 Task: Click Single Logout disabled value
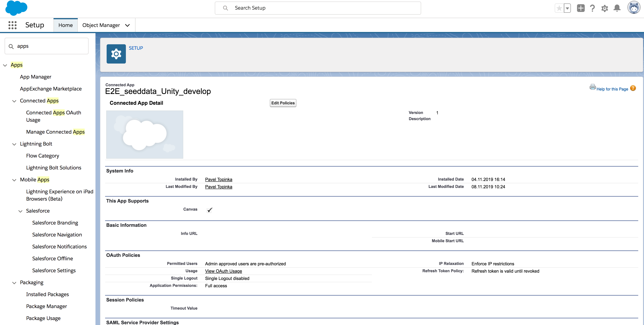click(x=227, y=278)
